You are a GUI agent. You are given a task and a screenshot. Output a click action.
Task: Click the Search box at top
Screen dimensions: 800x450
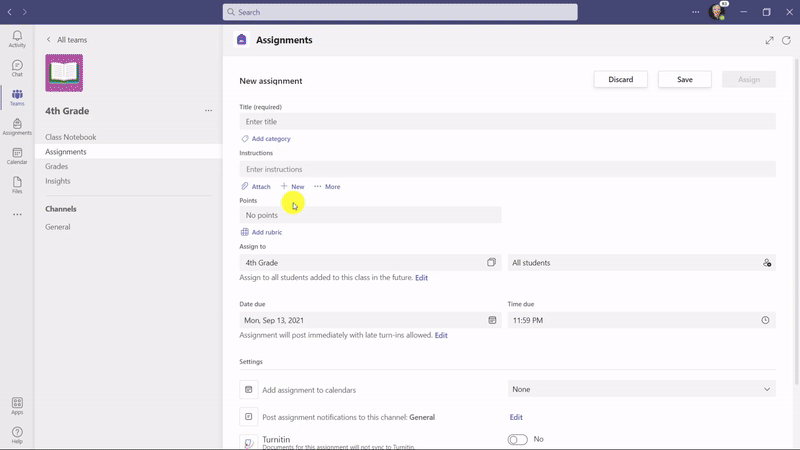(400, 12)
